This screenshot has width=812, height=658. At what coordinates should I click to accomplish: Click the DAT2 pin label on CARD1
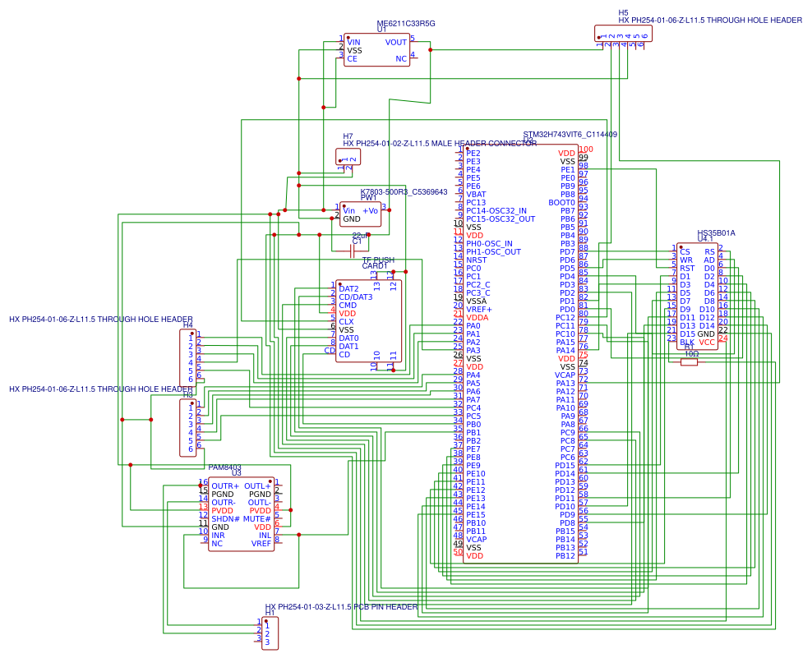[348, 289]
